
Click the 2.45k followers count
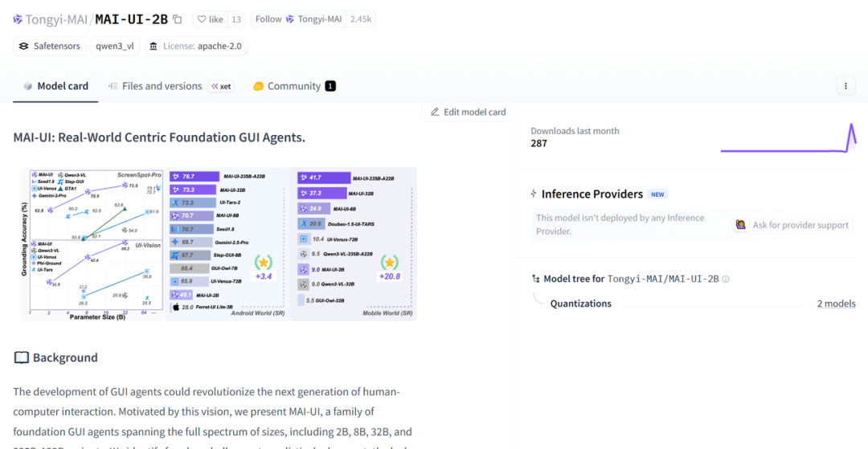pos(361,19)
